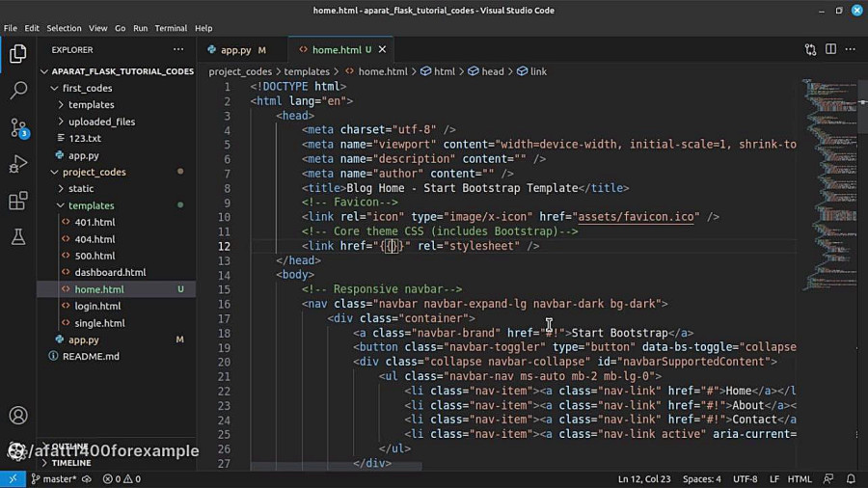Open editor more actions ellipsis

(x=851, y=50)
